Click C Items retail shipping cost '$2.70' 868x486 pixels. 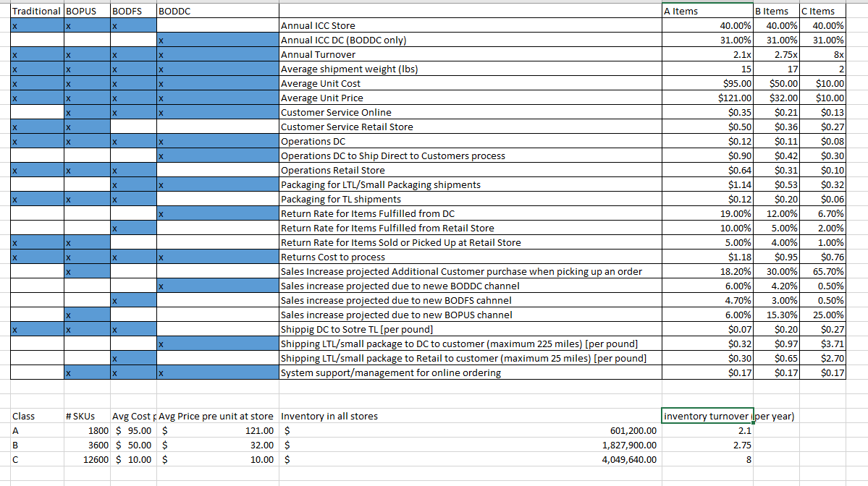click(822, 358)
